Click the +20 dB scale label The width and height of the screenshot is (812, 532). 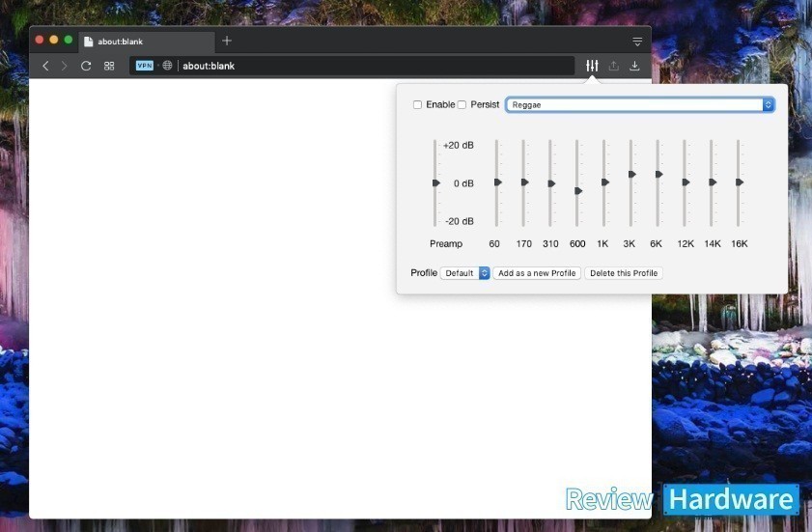coord(459,146)
